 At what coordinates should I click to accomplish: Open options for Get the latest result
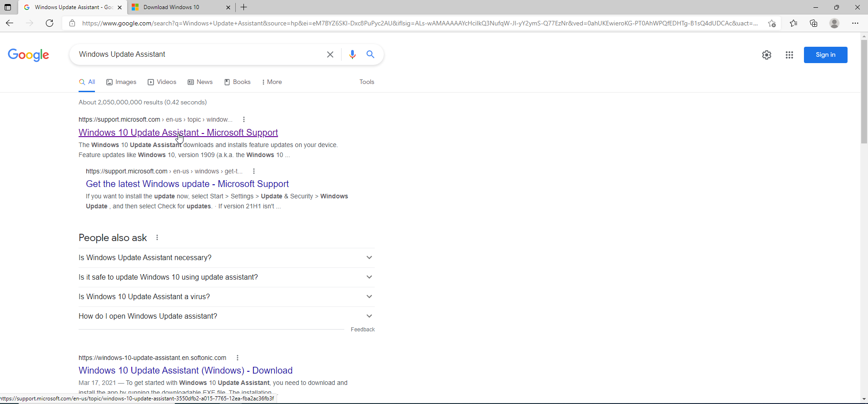[x=254, y=171]
